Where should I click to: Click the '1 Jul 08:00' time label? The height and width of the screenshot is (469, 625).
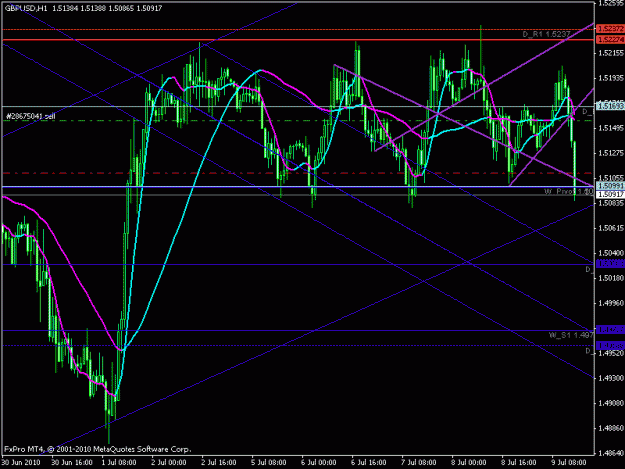[119, 462]
